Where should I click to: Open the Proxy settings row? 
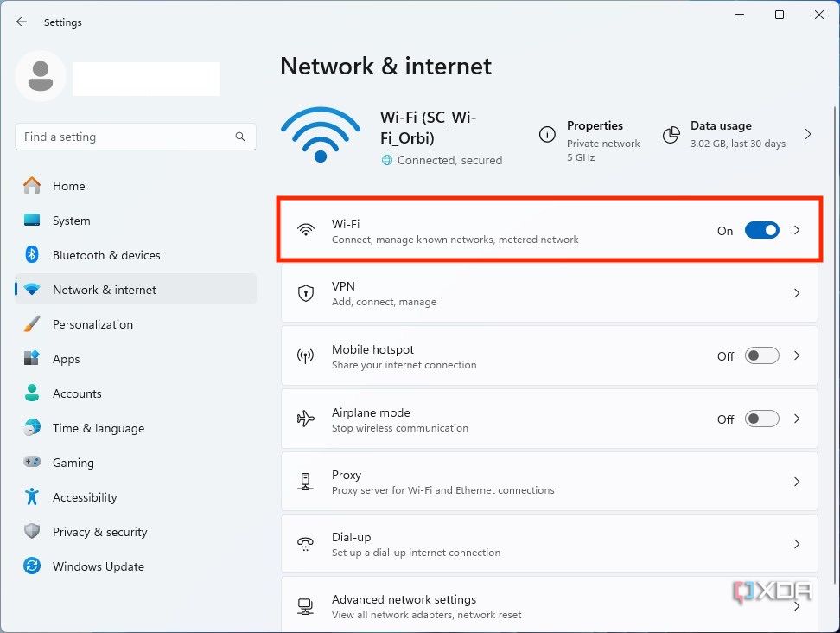pos(549,482)
